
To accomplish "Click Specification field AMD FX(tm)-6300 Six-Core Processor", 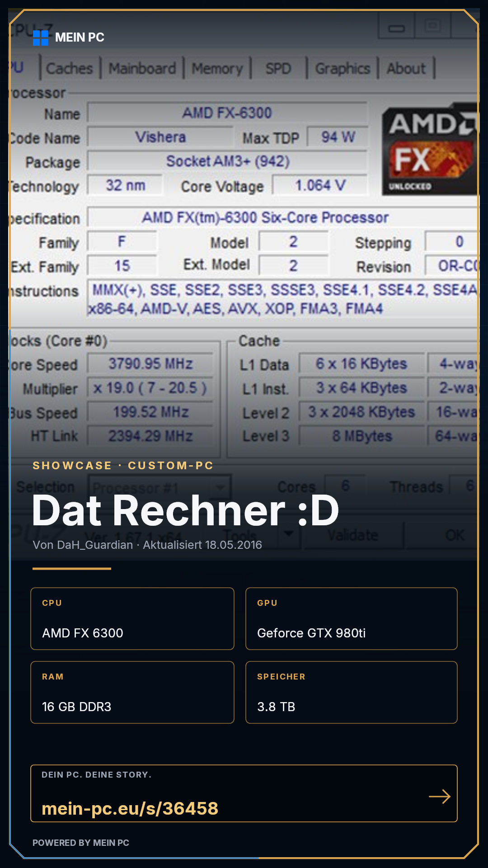I will (283, 217).
